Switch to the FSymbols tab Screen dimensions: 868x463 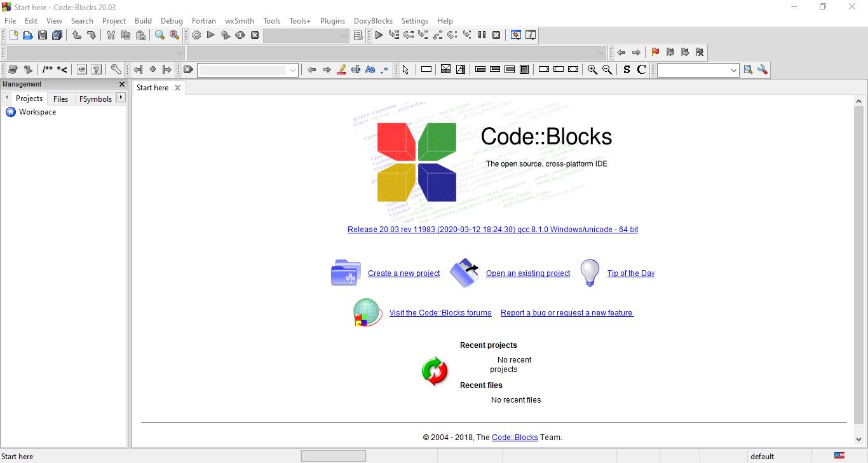click(x=95, y=99)
